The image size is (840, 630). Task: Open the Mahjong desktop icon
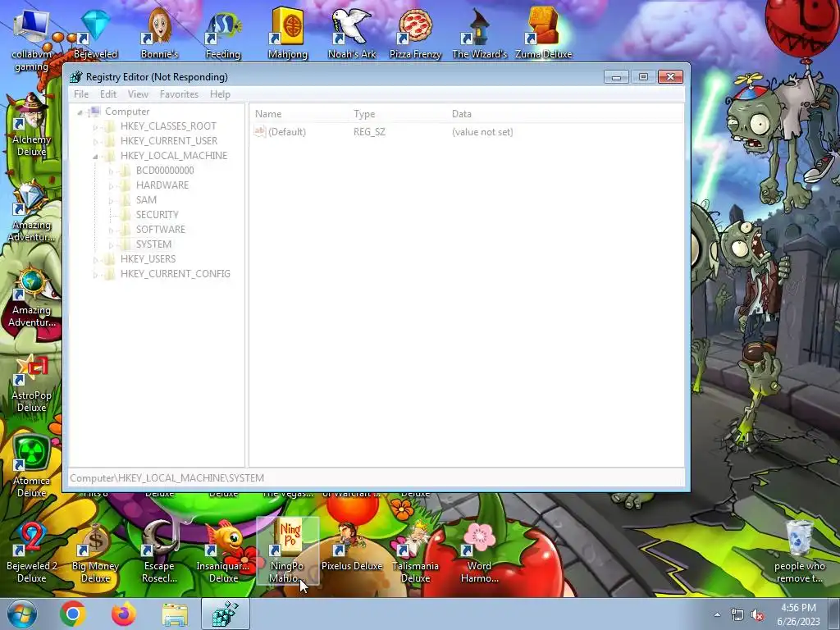[x=288, y=32]
